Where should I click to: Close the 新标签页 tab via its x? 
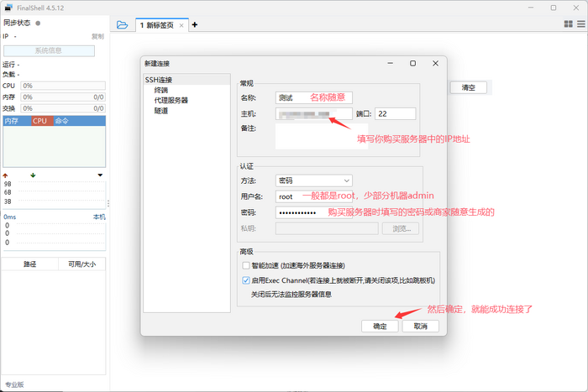click(181, 25)
